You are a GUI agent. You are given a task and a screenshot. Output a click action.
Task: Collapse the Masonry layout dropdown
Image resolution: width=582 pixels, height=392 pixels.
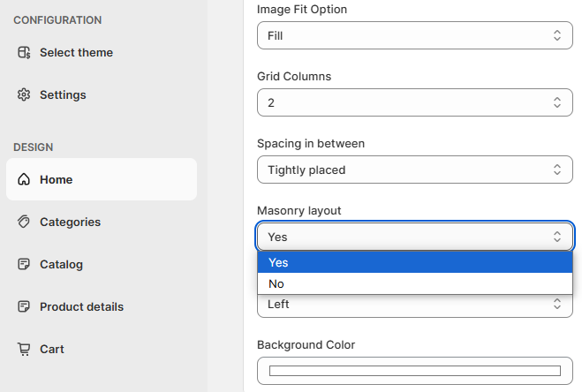(415, 237)
